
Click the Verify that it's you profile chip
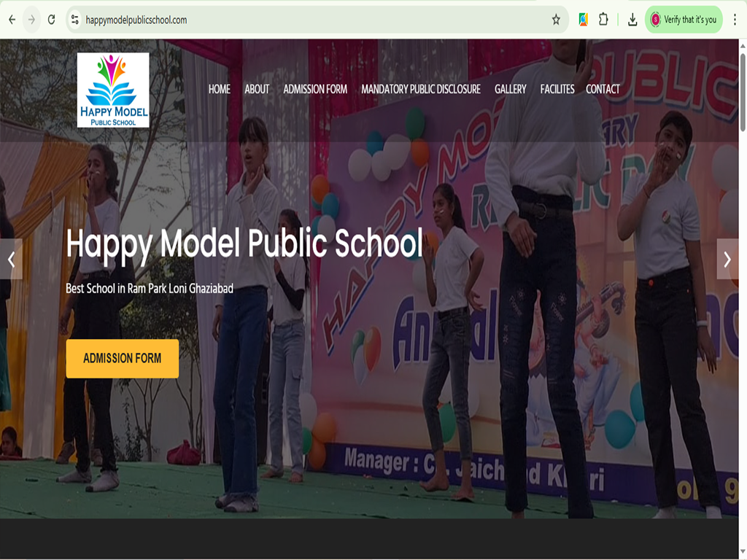[684, 20]
